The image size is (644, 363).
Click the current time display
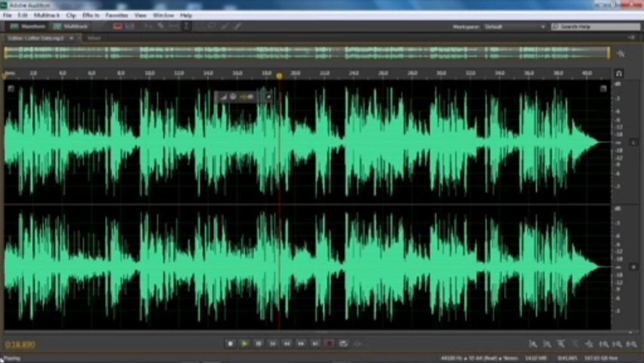coord(20,344)
